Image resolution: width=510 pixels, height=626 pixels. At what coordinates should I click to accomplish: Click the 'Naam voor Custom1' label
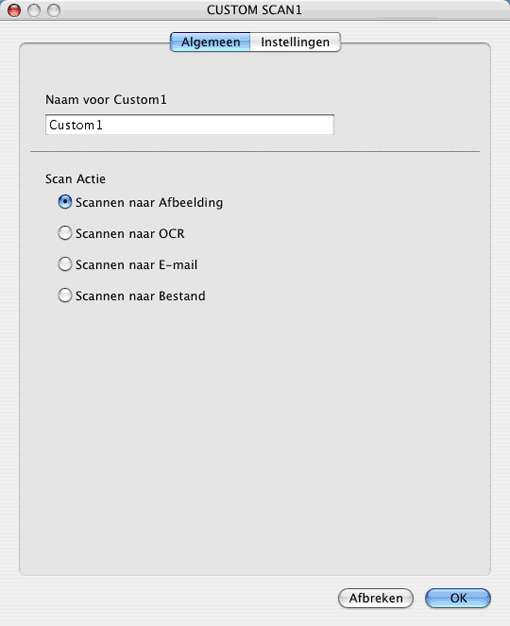tap(106, 99)
